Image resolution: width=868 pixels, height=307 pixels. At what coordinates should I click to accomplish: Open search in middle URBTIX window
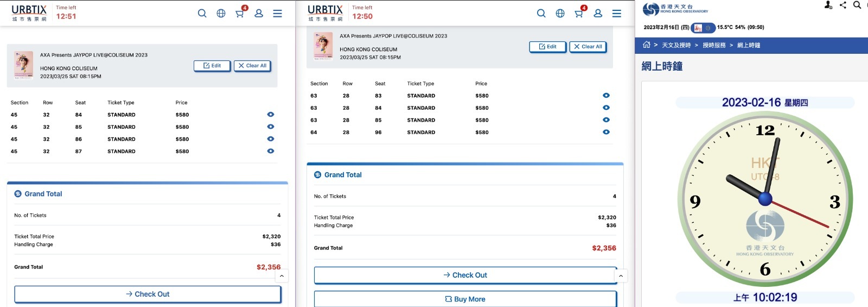pyautogui.click(x=541, y=14)
